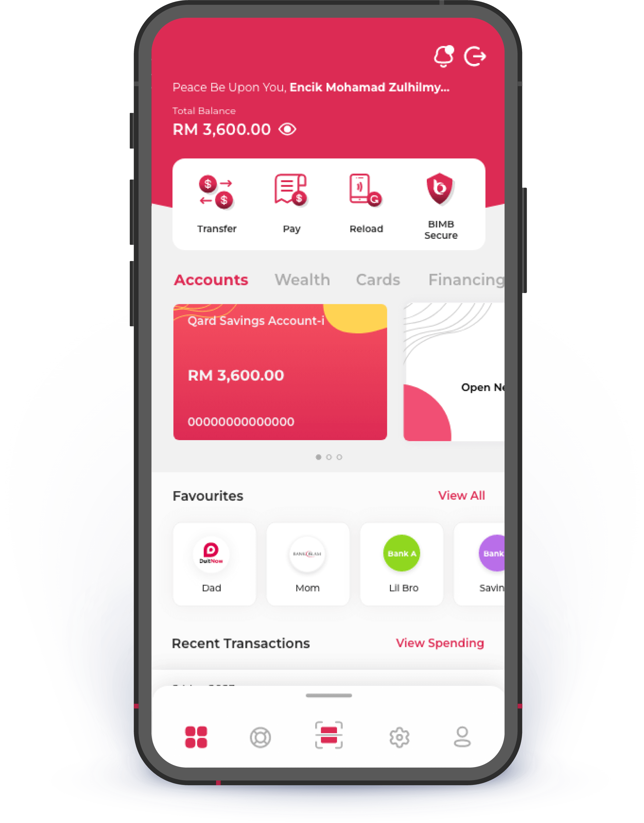Open settings gear bottom bar

(x=399, y=738)
